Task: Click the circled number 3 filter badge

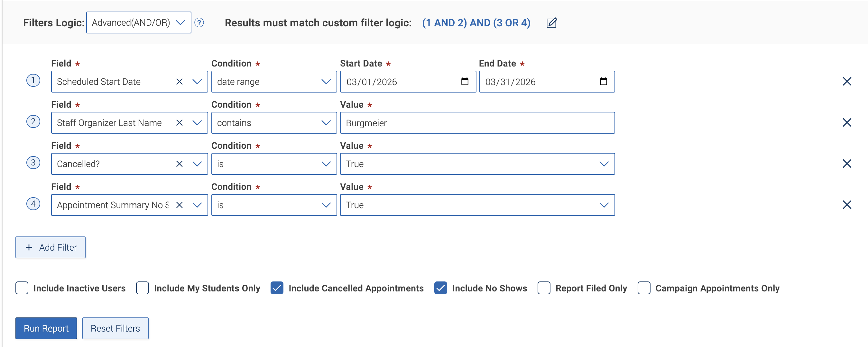Action: click(33, 163)
